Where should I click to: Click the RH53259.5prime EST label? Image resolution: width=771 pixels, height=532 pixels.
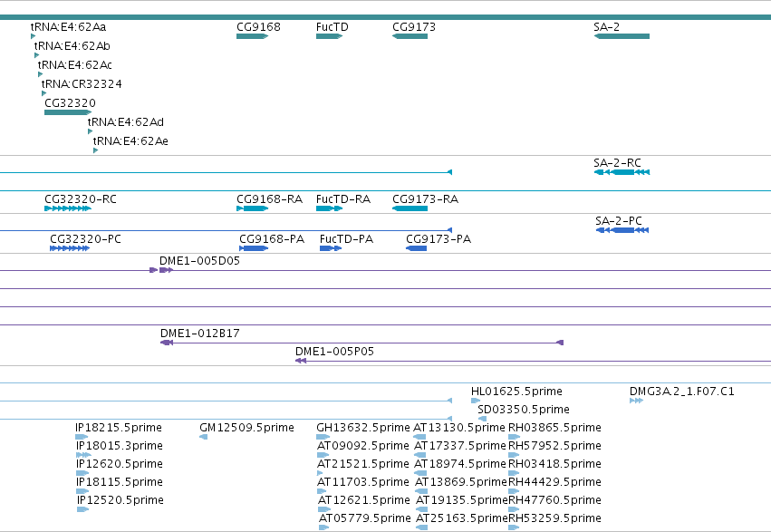coord(554,518)
